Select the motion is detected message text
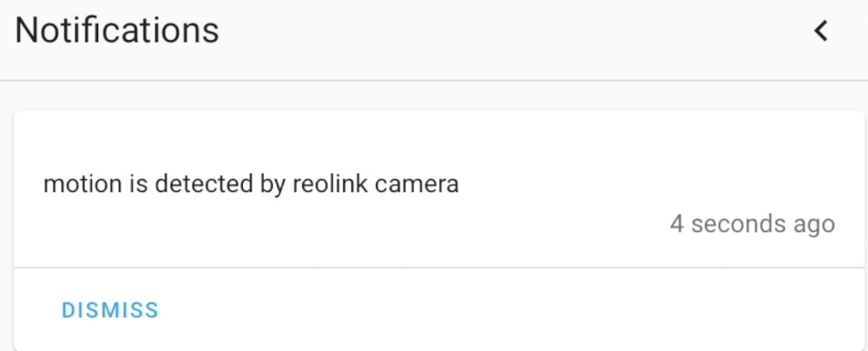This screenshot has height=351, width=868. point(251,184)
